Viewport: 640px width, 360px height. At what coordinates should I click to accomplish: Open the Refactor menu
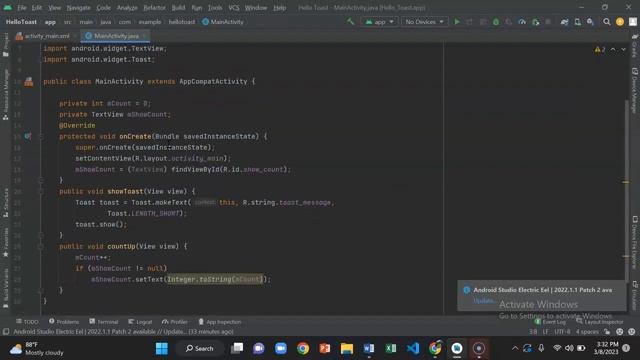point(154,8)
